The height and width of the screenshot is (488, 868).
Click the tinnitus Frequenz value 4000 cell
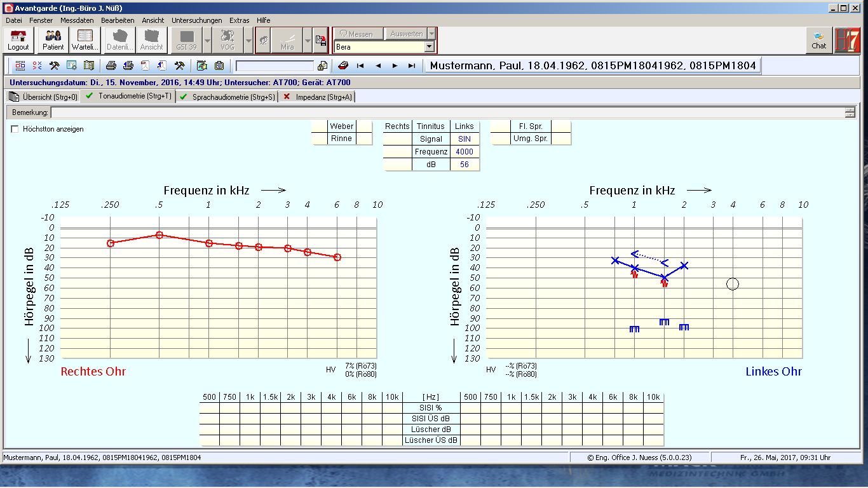pyautogui.click(x=465, y=152)
